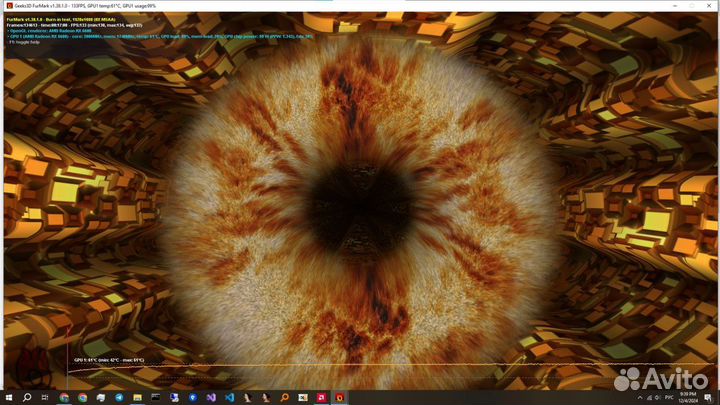Switch to the AMD Software taskbar icon
720x405 pixels.
click(x=322, y=397)
